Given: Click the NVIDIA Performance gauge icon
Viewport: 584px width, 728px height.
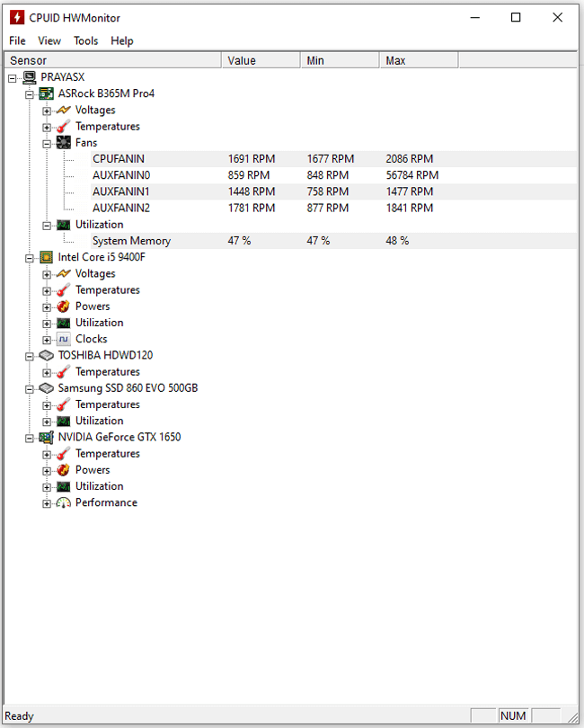Looking at the screenshot, I should (x=64, y=502).
